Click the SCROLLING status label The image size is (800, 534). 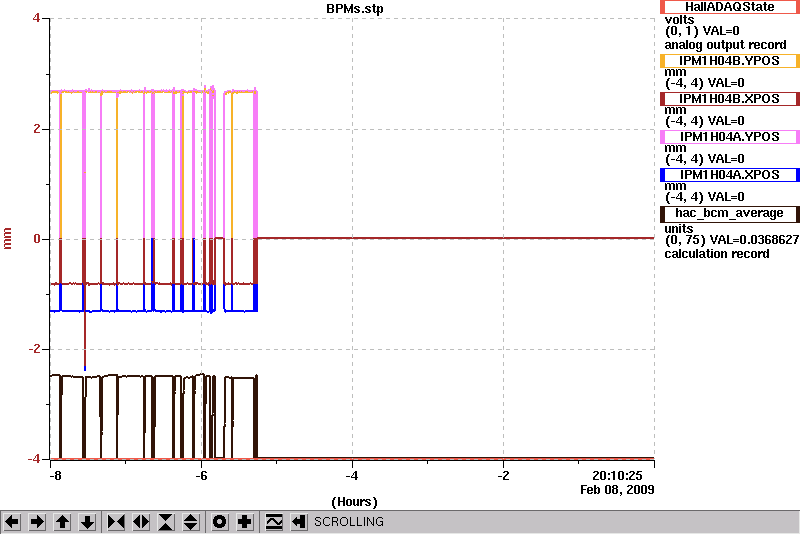click(x=348, y=522)
